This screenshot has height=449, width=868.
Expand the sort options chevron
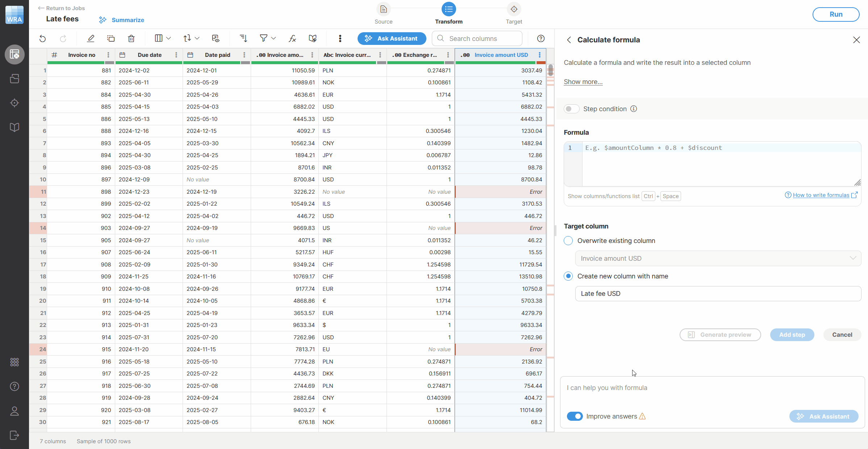[197, 38]
